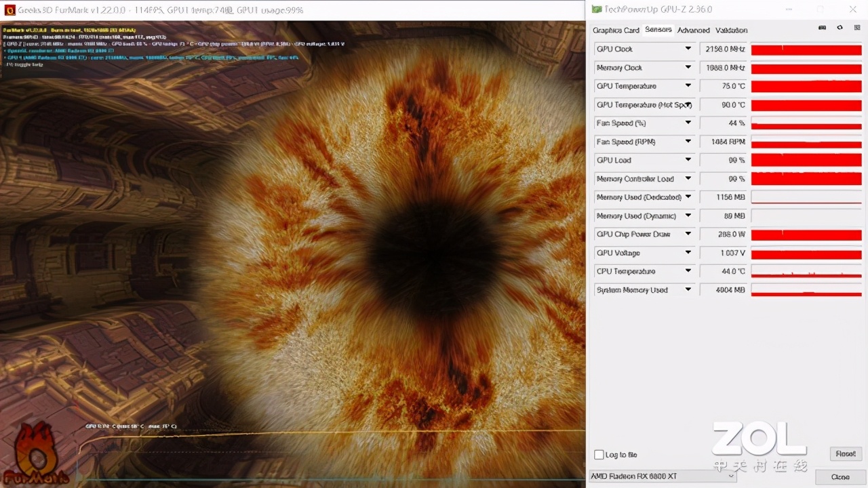Select the Sensors tab
The height and width of the screenshot is (488, 868).
(658, 30)
